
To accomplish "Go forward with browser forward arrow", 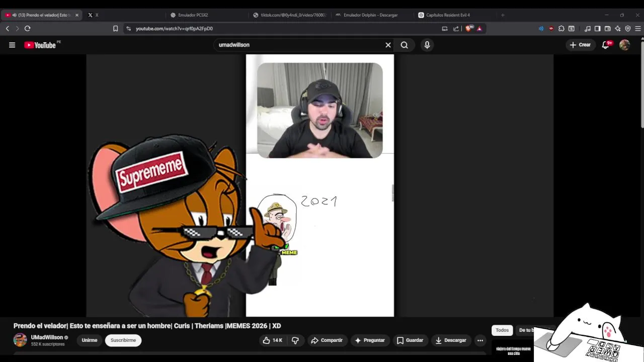I will coord(17,29).
